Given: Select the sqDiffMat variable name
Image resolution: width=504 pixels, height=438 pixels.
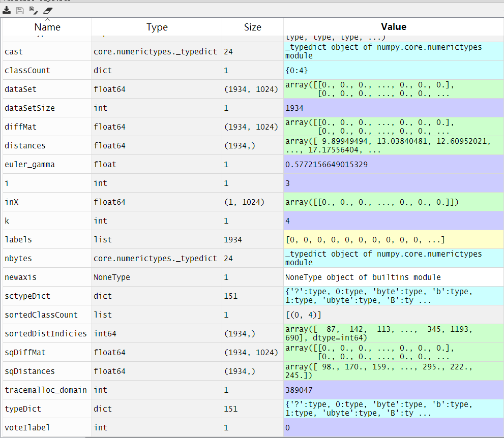Looking at the screenshot, I should coord(25,352).
